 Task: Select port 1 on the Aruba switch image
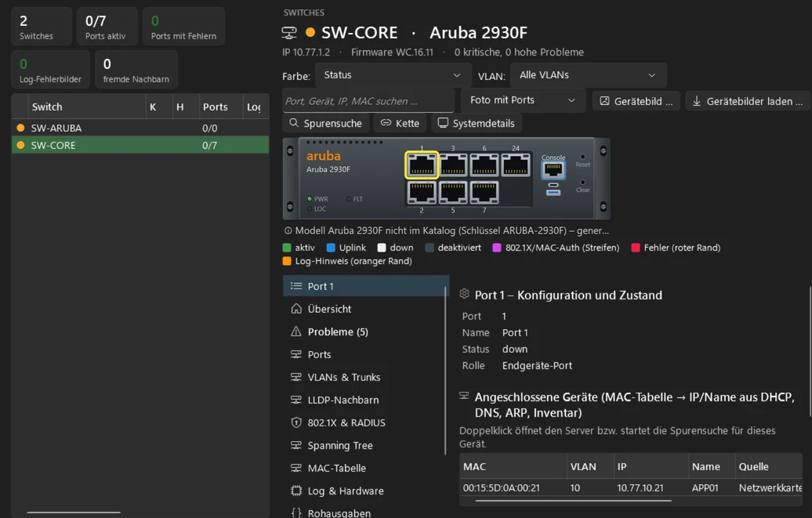pyautogui.click(x=422, y=165)
